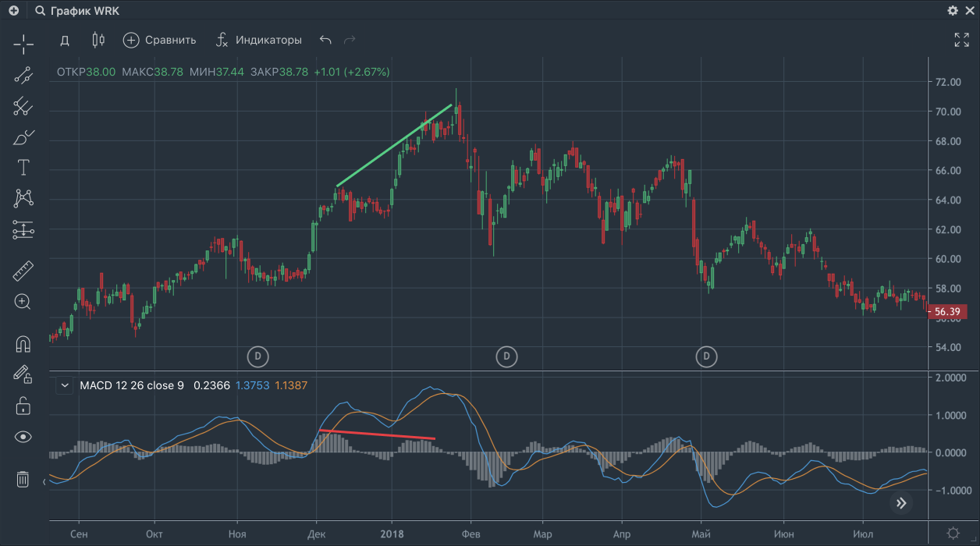Image resolution: width=980 pixels, height=546 pixels.
Task: Open the symbol search magnifier icon
Action: tap(39, 11)
